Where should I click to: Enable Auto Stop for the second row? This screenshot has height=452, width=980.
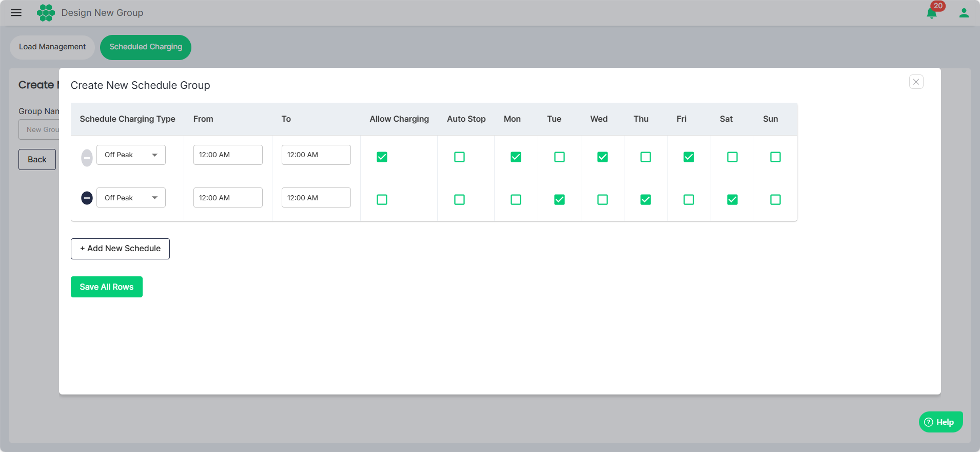click(459, 200)
